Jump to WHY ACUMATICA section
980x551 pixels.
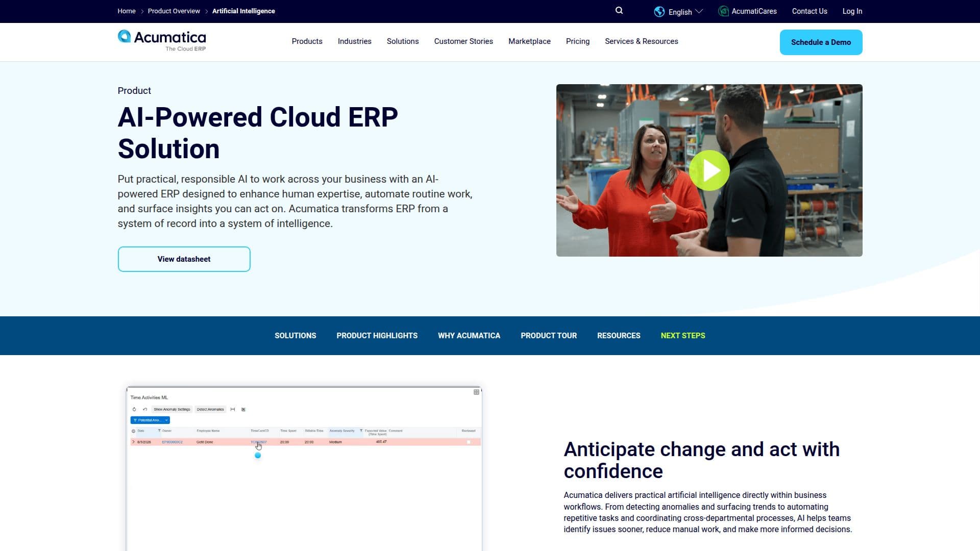coord(469,336)
